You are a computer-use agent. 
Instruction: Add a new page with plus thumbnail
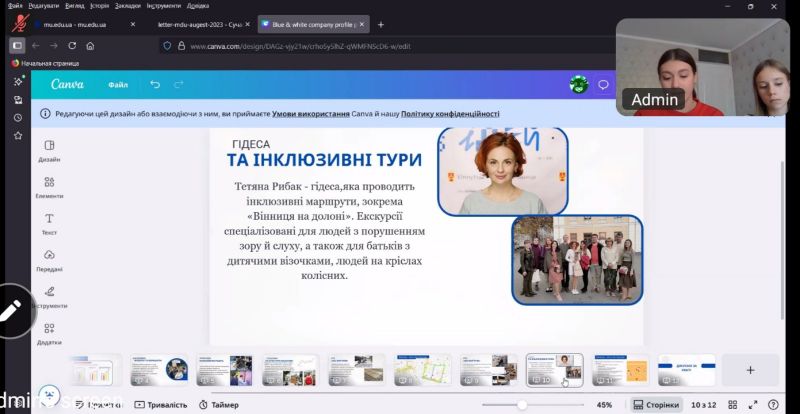pos(749,370)
